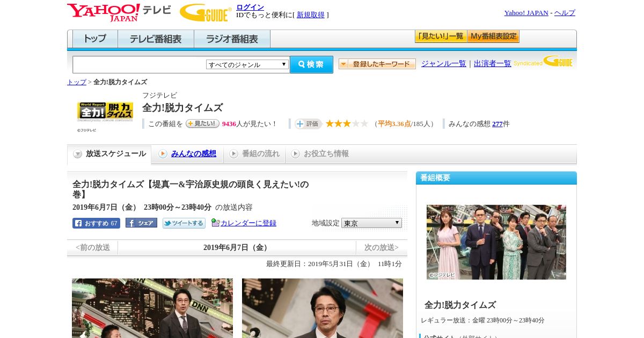Click the 新規取得 link
The width and height of the screenshot is (644, 338).
pos(311,15)
